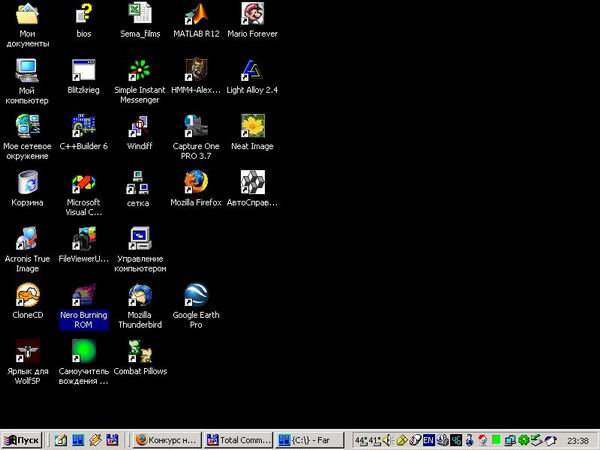The height and width of the screenshot is (450, 600).
Task: Click the Acronis True Image icon
Action: 28,239
